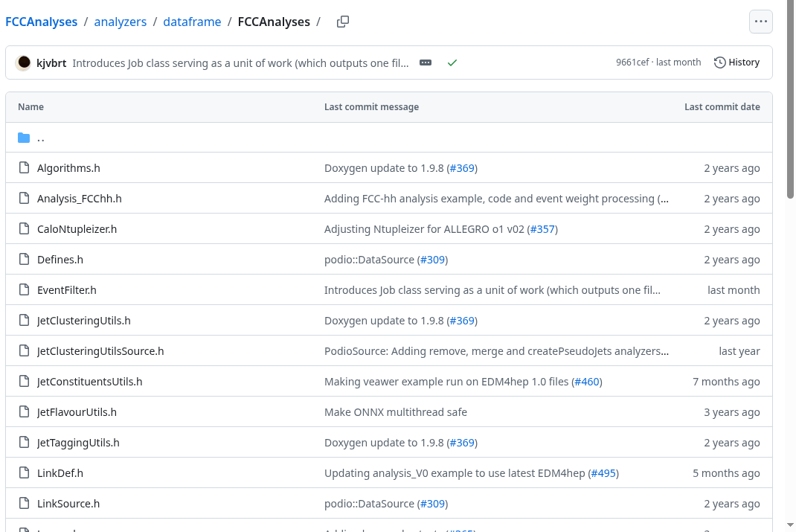Click file icon next to JetClusteringUtilsSource.h
This screenshot has height=532, width=796.
click(24, 350)
